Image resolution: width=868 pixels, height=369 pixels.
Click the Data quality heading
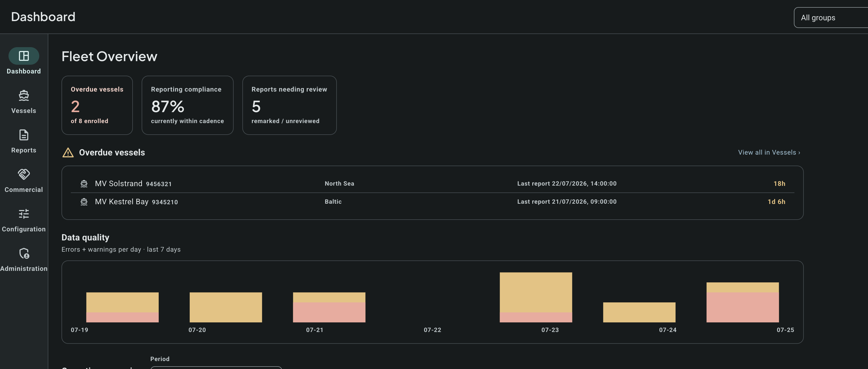click(85, 237)
